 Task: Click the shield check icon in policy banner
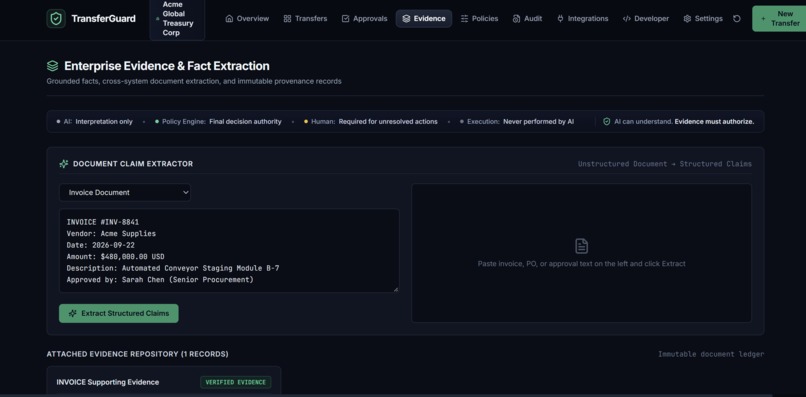click(607, 121)
